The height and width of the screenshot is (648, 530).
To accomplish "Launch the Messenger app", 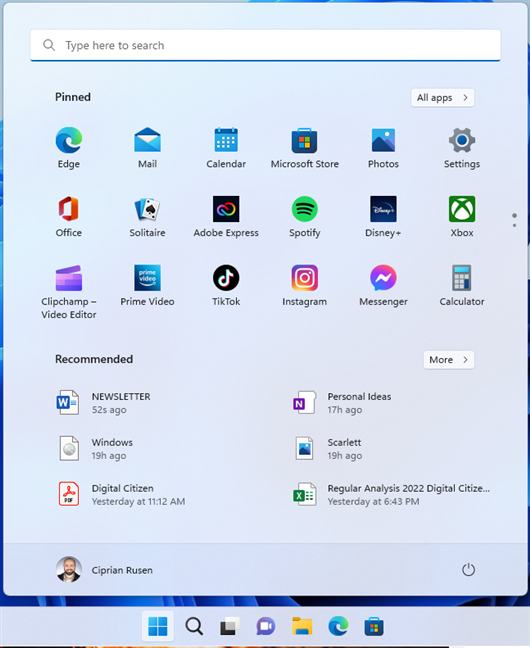I will pos(383,286).
